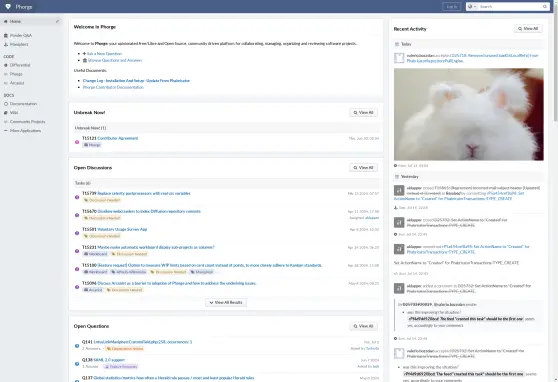Open Browse Questions and Answers link
This screenshot has height=382, width=558.
click(x=115, y=60)
